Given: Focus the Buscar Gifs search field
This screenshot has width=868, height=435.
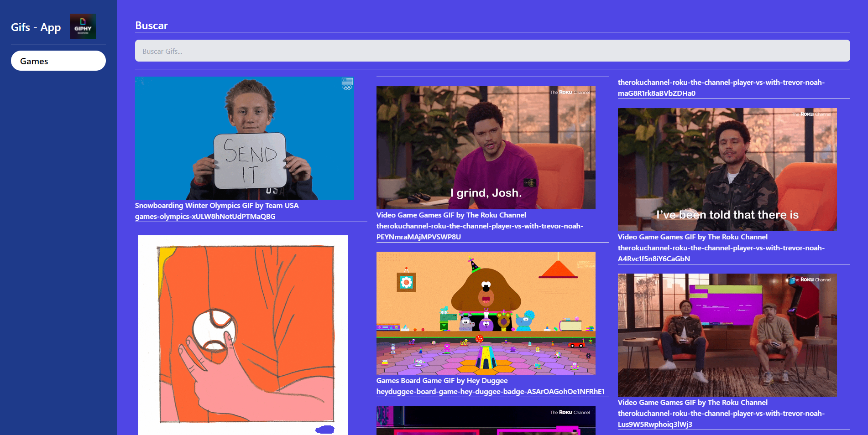Looking at the screenshot, I should (x=492, y=51).
